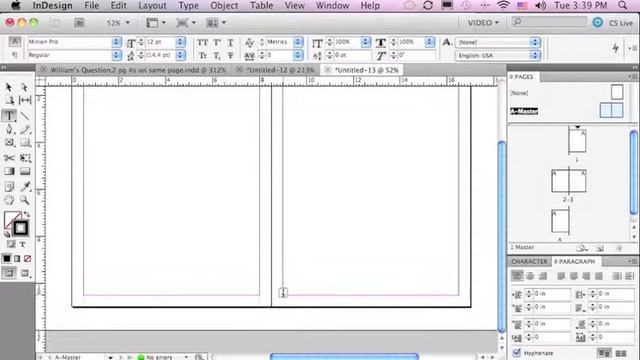Click the Stroke color swatch
The height and width of the screenshot is (360, 640).
coord(20,229)
